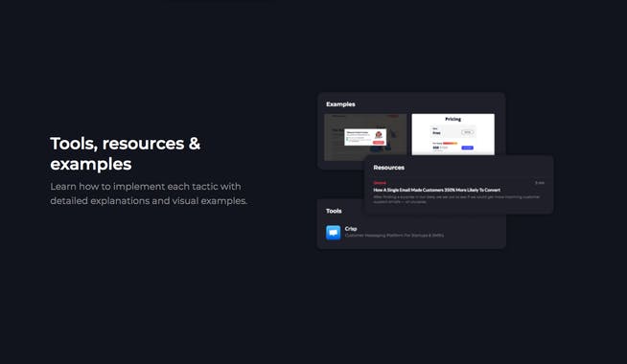
Task: Click the article excerpt under the Resources title
Action: [456, 199]
